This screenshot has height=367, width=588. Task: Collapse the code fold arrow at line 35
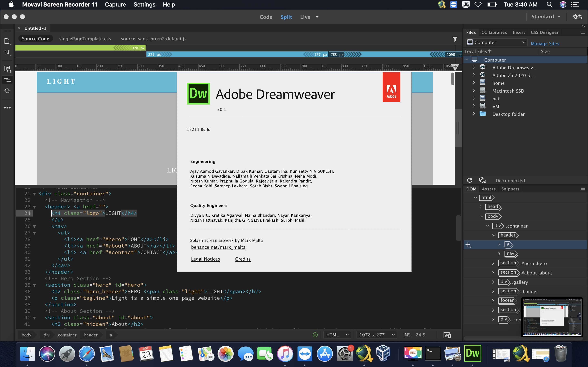tap(35, 285)
